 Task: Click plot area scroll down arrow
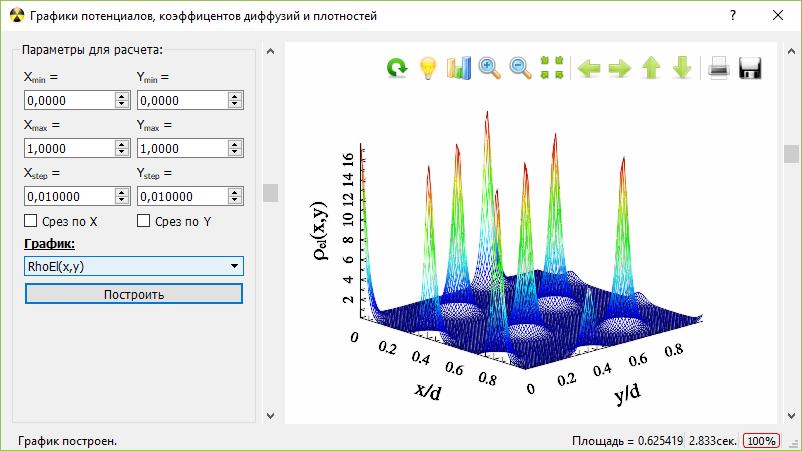tap(791, 416)
